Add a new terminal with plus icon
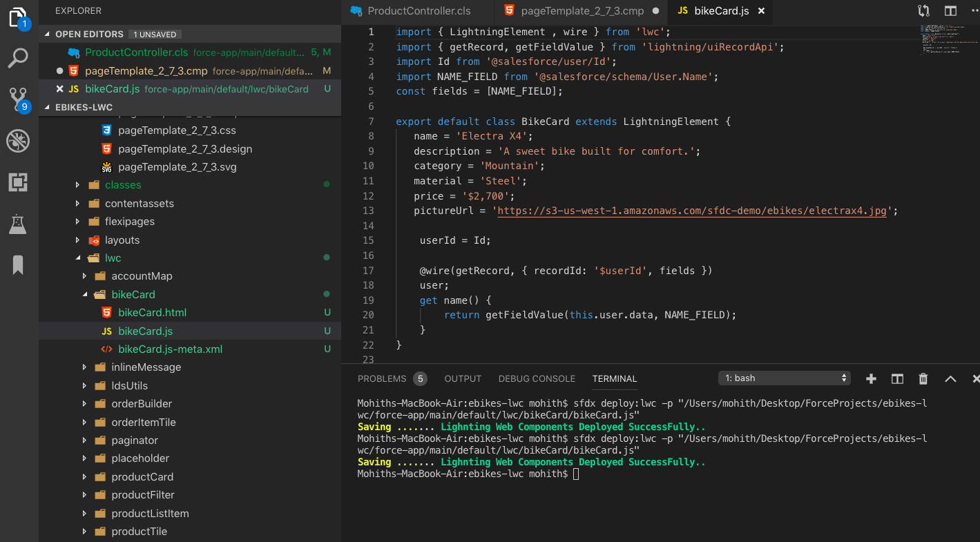This screenshot has width=980, height=542. [x=871, y=378]
